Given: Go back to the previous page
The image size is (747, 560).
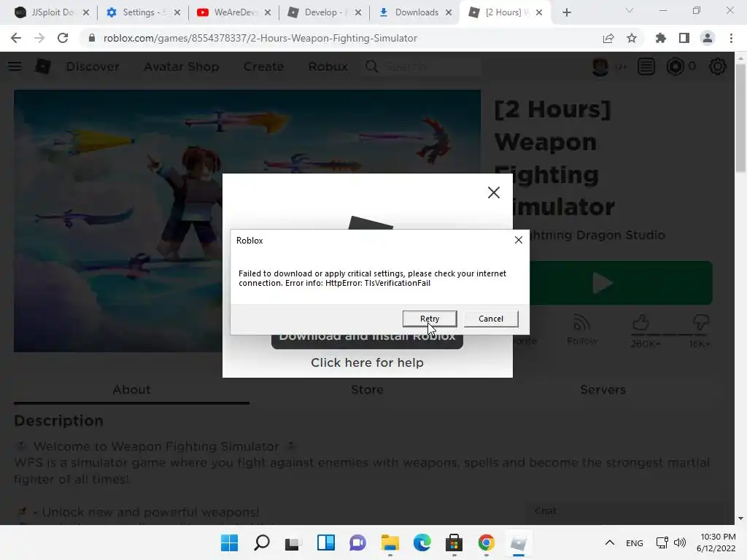Looking at the screenshot, I should click(x=16, y=38).
